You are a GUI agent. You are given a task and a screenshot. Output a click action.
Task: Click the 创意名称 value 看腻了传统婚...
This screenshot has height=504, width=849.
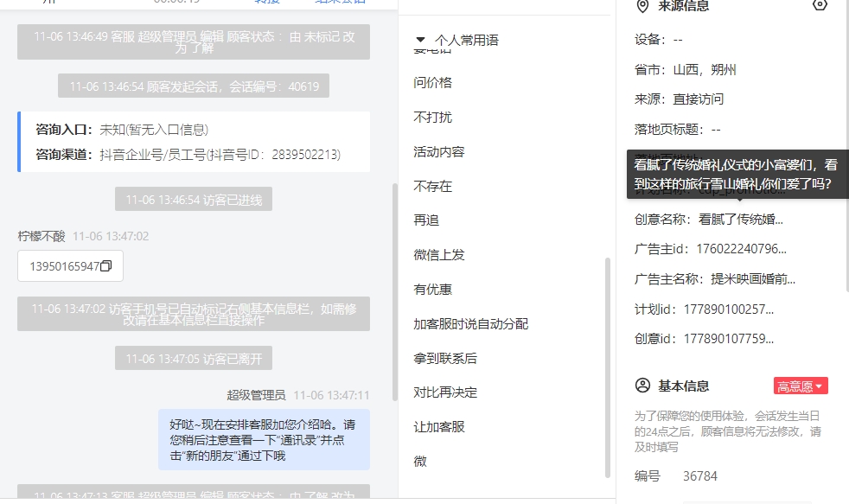(741, 220)
